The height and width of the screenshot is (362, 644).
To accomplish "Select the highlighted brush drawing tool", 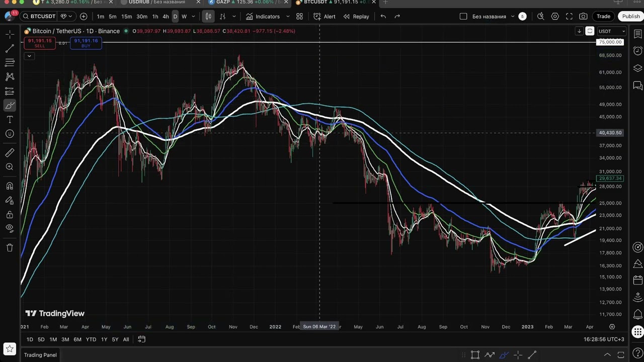I will pyautogui.click(x=10, y=106).
